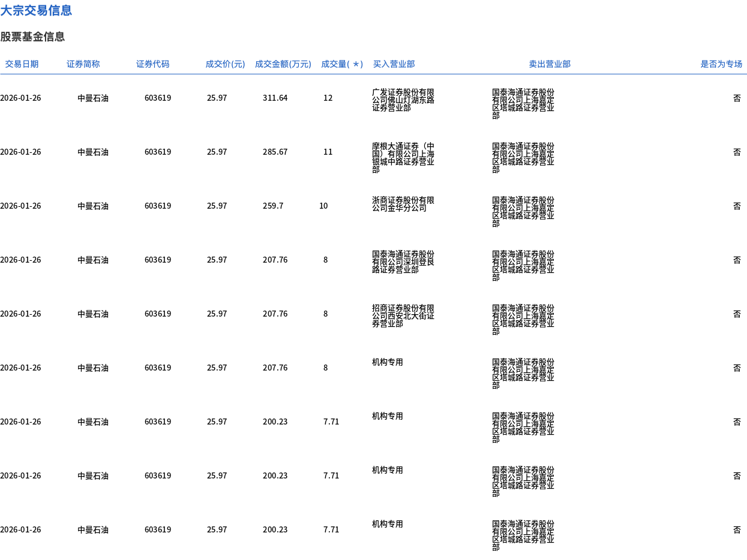Sort table by 证券简称 column header
Viewport: 747px width, 560px height.
82,64
